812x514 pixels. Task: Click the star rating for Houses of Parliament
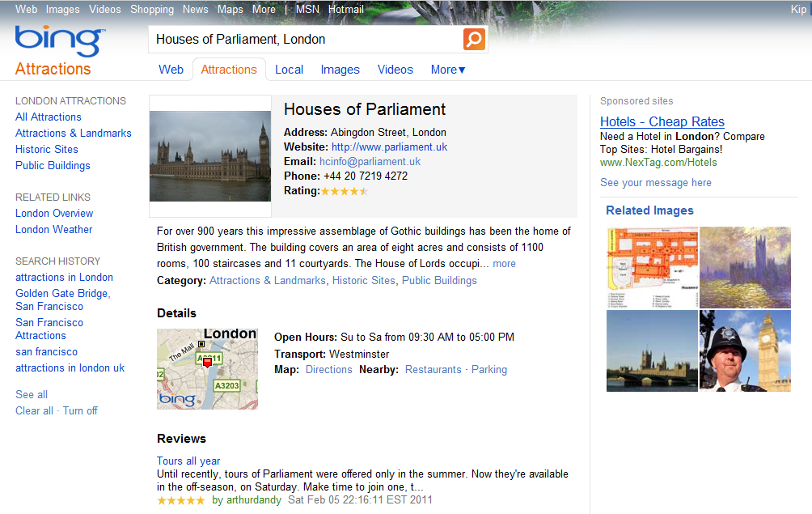pos(345,191)
